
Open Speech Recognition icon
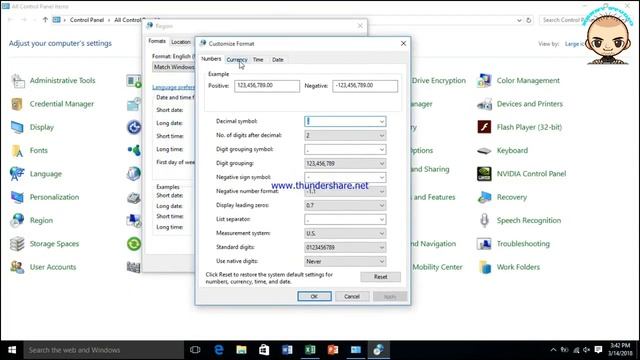click(484, 220)
